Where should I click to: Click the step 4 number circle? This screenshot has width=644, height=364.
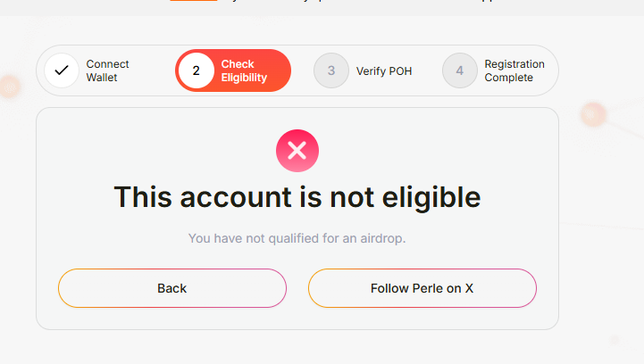pyautogui.click(x=460, y=70)
